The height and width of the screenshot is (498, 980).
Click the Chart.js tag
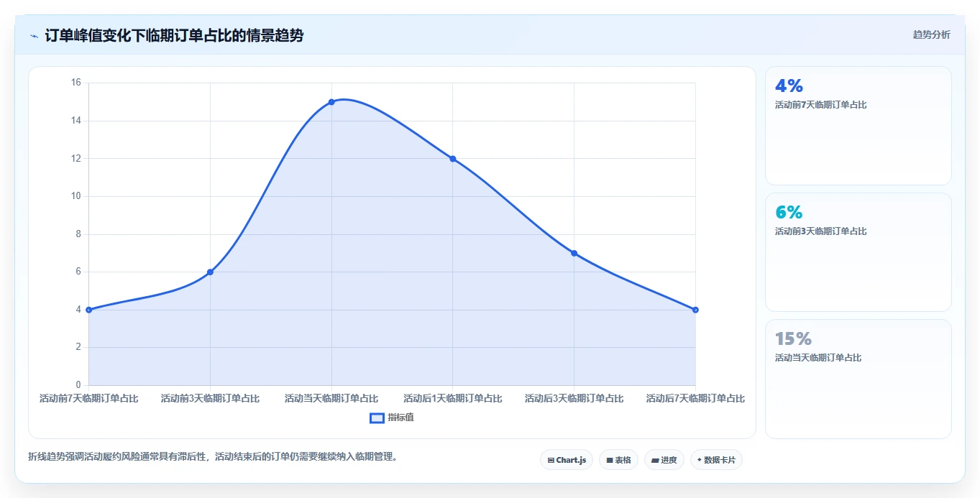[567, 460]
